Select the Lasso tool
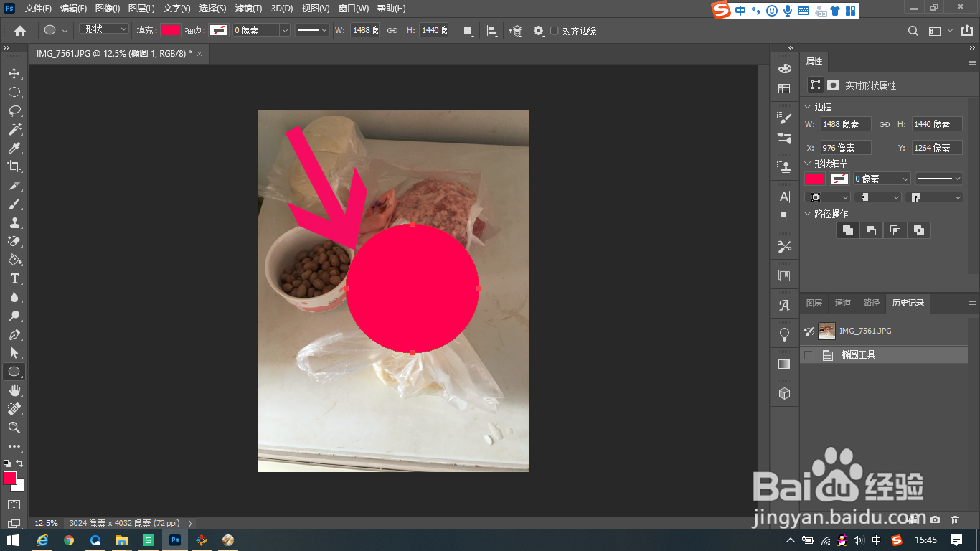The height and width of the screenshot is (551, 980). 14,110
